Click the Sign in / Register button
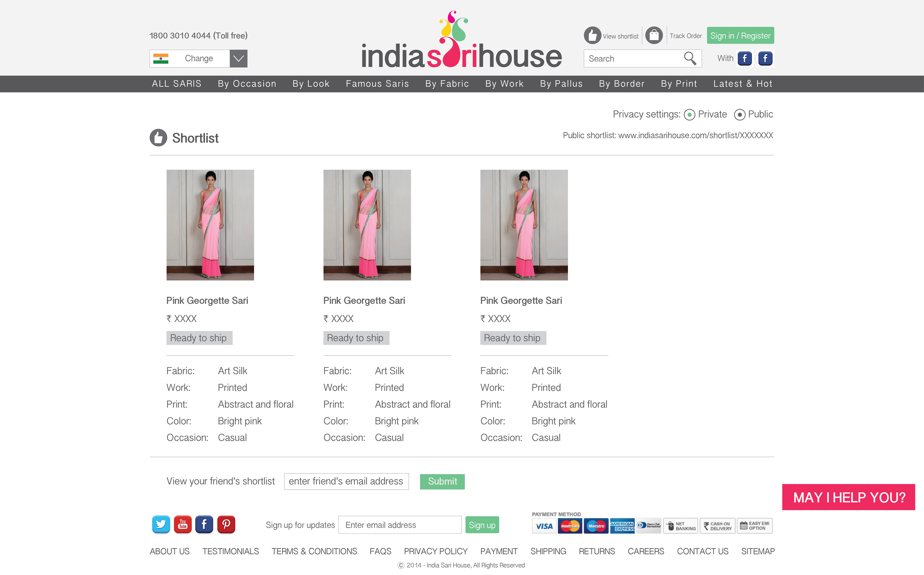Image resolution: width=924 pixels, height=575 pixels. pos(740,36)
